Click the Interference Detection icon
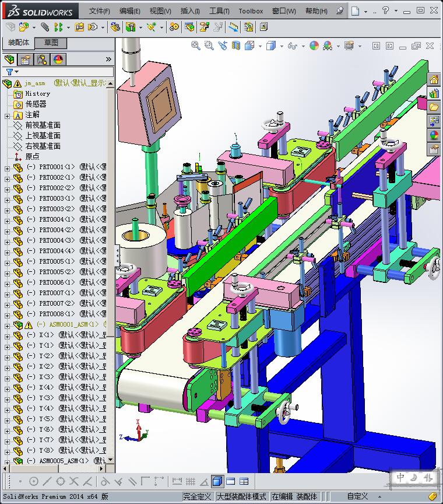This screenshot has height=504, width=443. pos(218,27)
